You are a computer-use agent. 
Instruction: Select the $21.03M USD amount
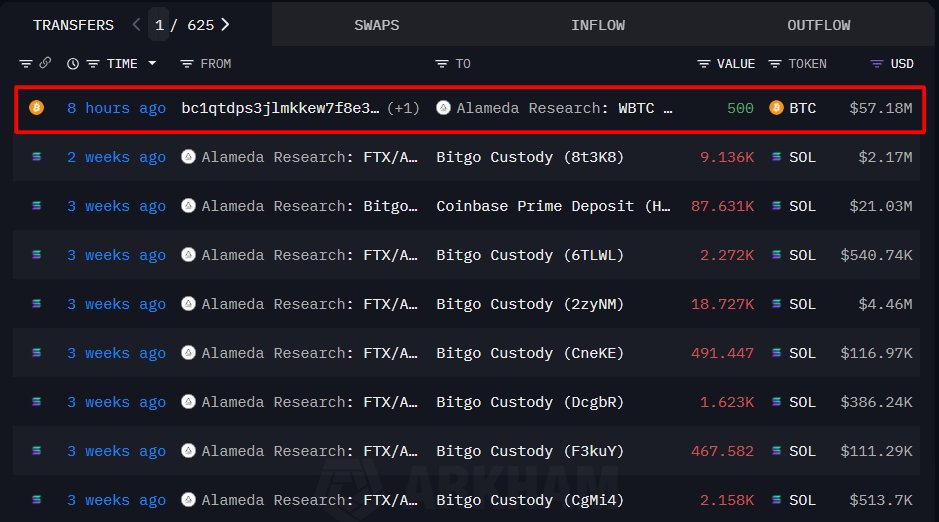point(880,207)
